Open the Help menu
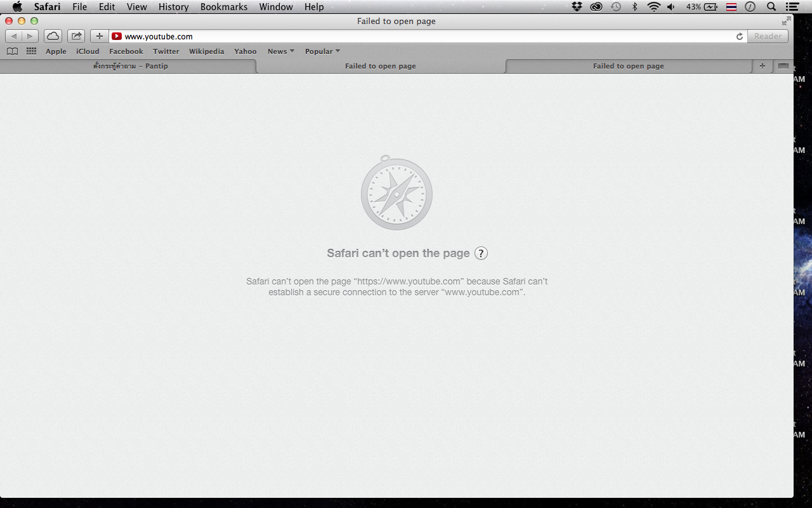Screen dimensions: 812x508 point(314,7)
